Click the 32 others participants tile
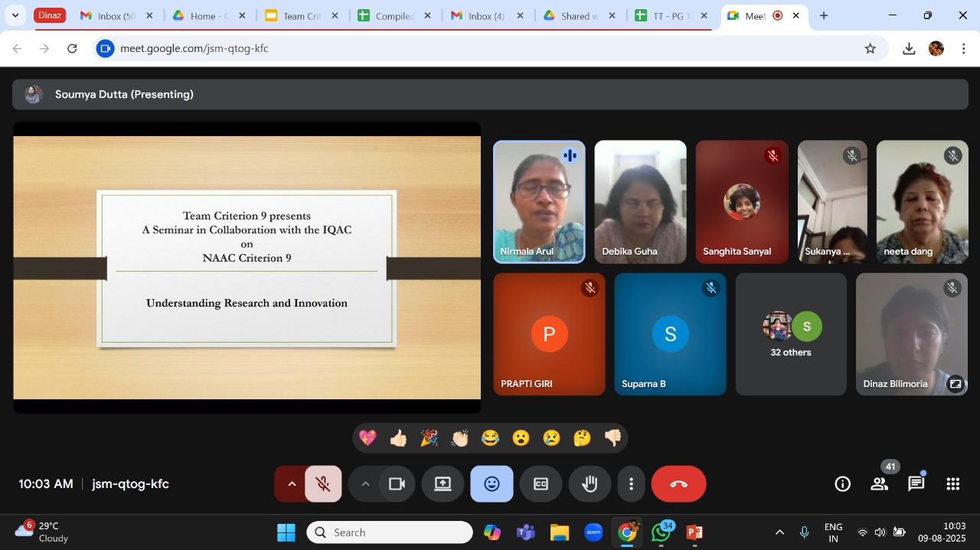 [x=791, y=334]
